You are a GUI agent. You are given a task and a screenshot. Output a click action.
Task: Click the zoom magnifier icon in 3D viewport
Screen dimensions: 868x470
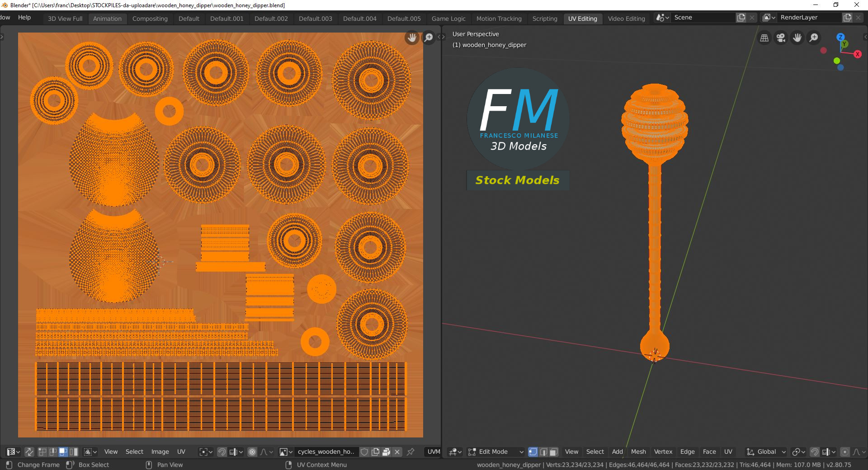point(814,38)
